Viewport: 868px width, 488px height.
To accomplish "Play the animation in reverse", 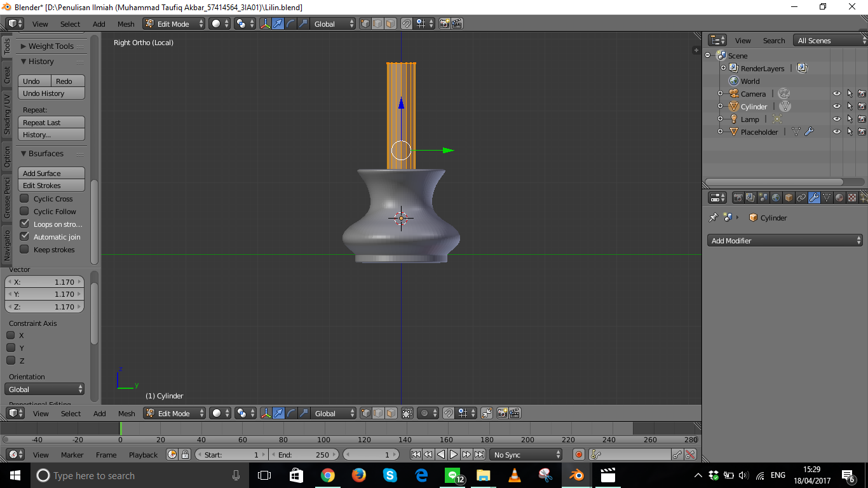I will 441,454.
